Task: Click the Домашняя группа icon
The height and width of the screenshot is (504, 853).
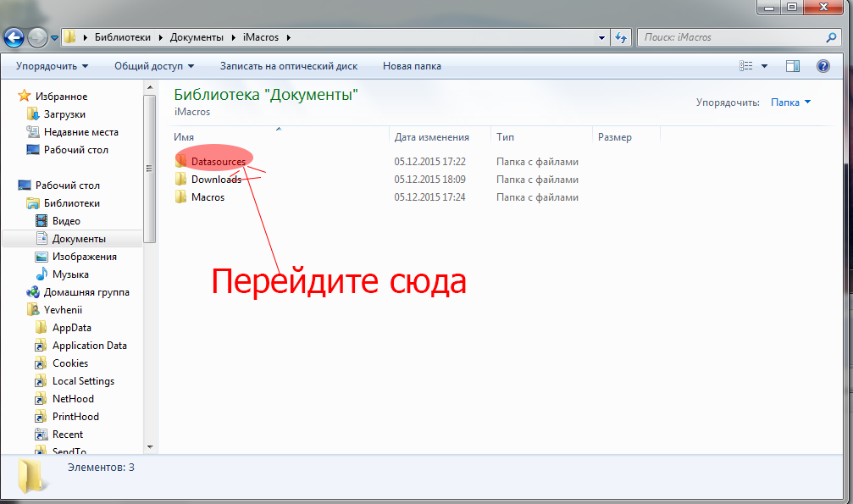Action: pos(33,291)
